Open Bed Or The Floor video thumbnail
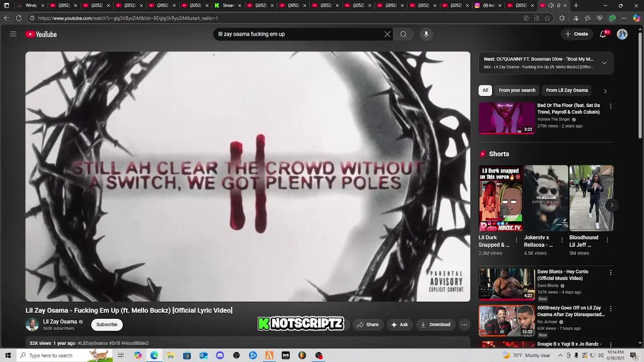The image size is (644, 362). pos(507,118)
